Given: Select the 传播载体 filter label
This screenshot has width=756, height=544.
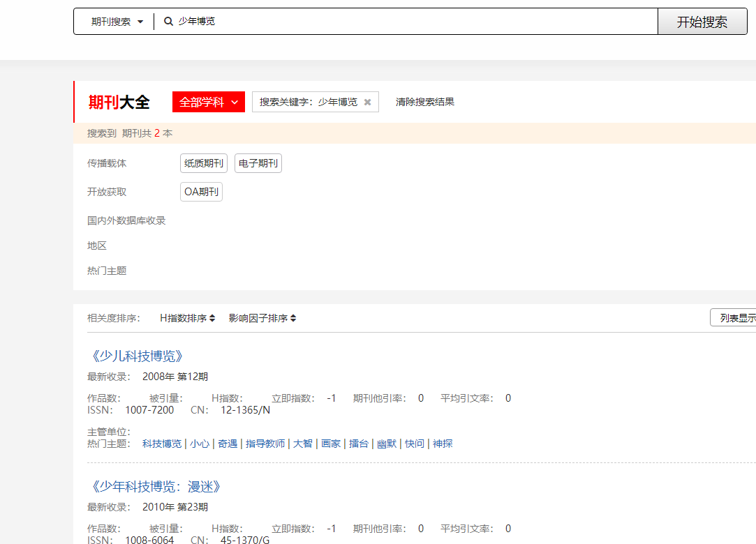Looking at the screenshot, I should coord(107,163).
